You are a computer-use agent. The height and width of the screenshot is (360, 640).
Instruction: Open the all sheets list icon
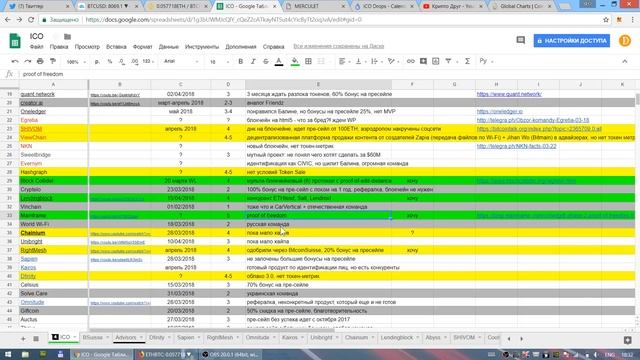pos(36,338)
